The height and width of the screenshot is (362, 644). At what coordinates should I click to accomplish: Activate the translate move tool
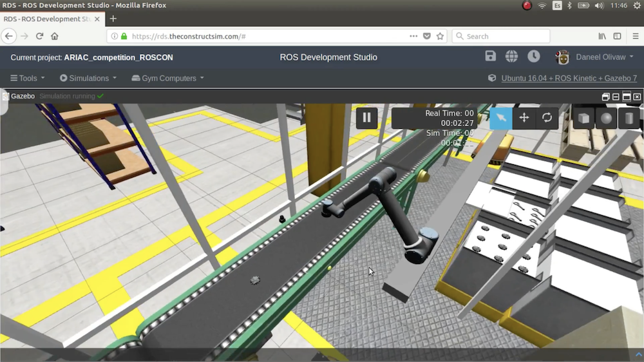coord(524,118)
